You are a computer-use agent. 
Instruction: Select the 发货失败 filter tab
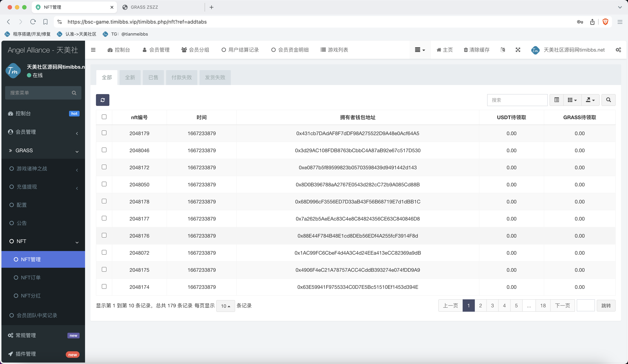[215, 78]
